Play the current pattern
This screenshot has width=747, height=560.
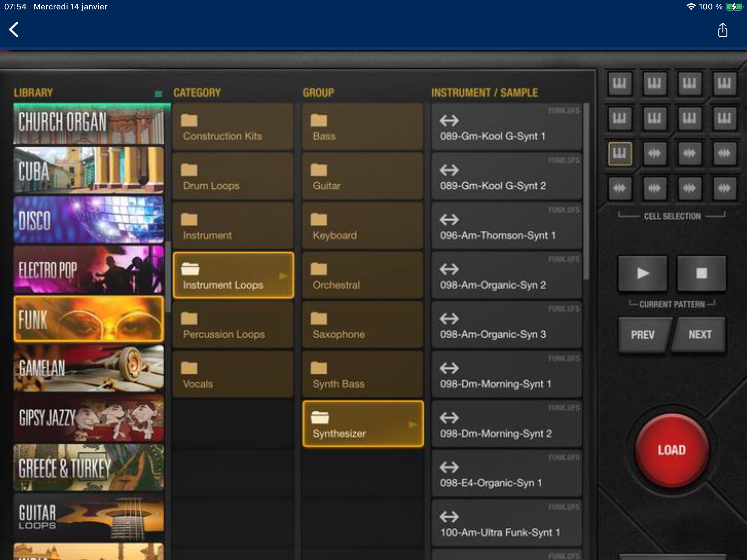642,273
